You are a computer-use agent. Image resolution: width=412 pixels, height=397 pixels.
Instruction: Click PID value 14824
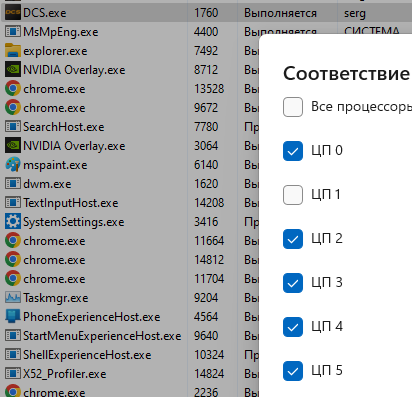209,374
